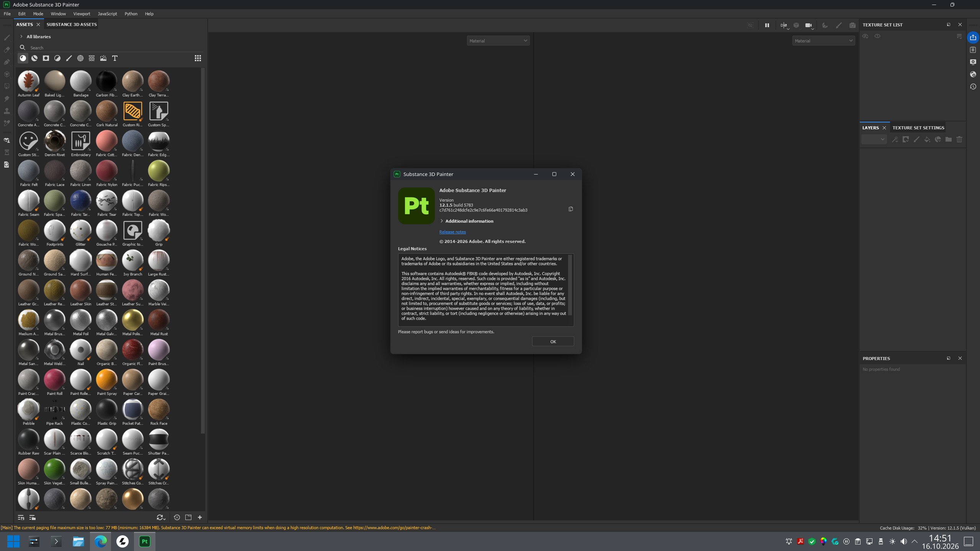
Task: Open the Viewport menu
Action: [82, 14]
